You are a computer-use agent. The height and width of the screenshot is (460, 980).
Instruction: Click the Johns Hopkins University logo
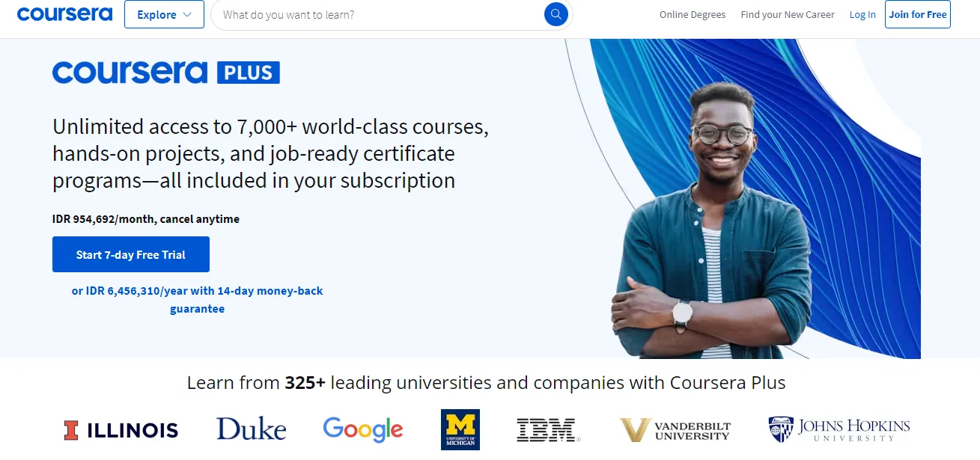coord(839,429)
